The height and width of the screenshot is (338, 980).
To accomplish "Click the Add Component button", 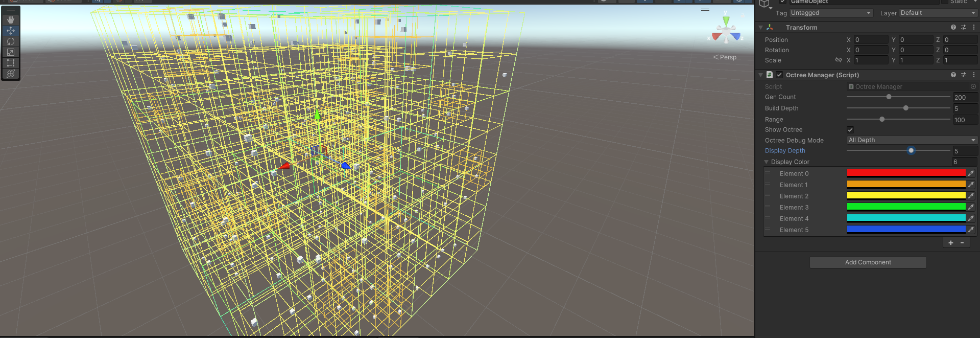I will 868,262.
